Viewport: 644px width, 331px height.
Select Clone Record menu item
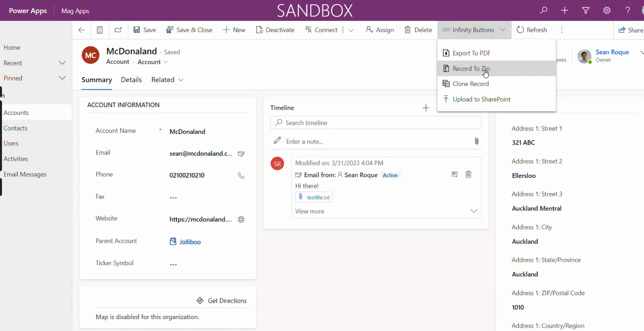pyautogui.click(x=496, y=84)
